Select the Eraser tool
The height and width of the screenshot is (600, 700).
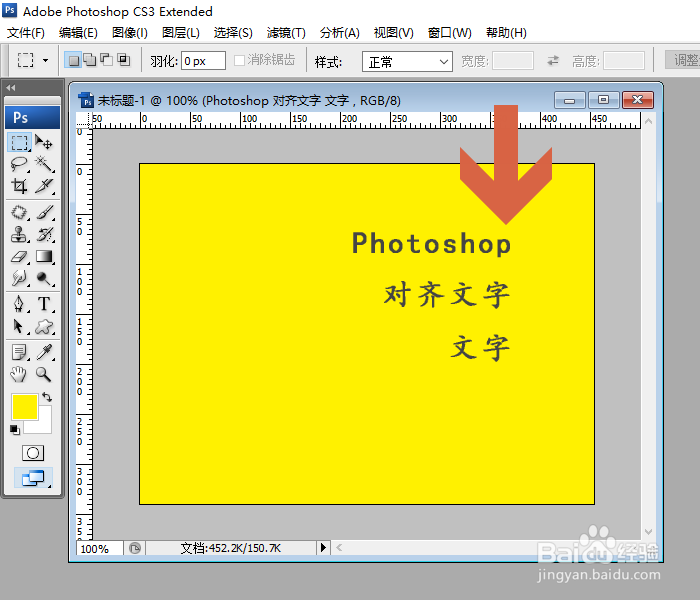coord(19,256)
